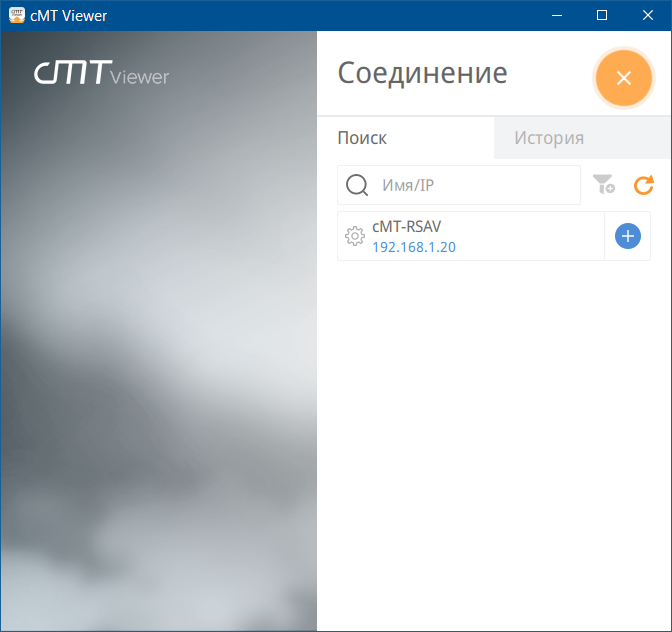This screenshot has height=632, width=672.
Task: Click the magnifier search icon
Action: coord(357,185)
